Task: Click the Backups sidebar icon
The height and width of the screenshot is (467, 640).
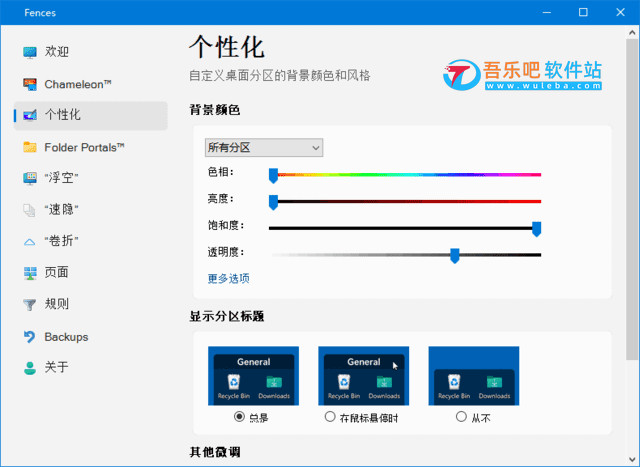Action: coord(29,336)
